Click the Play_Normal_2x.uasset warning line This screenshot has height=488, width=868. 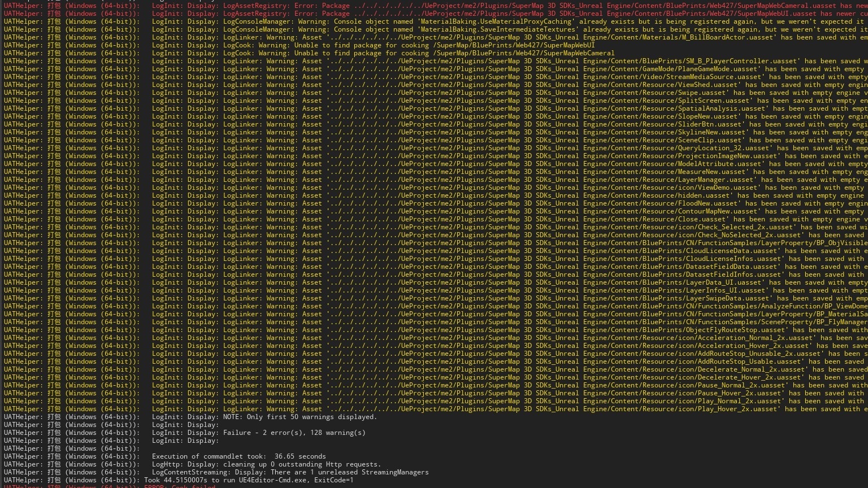[436, 401]
